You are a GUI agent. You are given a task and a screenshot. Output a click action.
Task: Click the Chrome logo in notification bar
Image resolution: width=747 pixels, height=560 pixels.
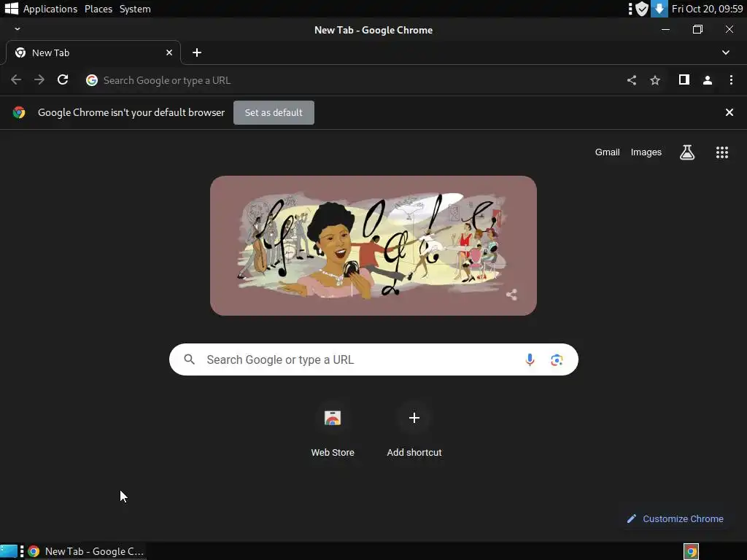pyautogui.click(x=19, y=112)
